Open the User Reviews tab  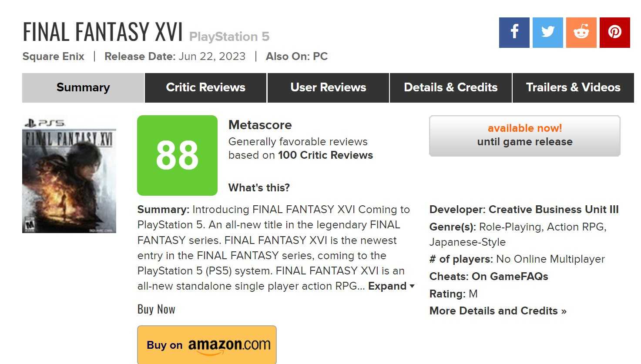coord(328,88)
